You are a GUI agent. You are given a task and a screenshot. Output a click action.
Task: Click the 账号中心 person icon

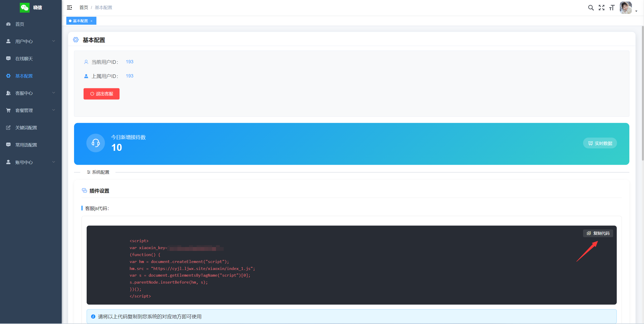(8, 162)
